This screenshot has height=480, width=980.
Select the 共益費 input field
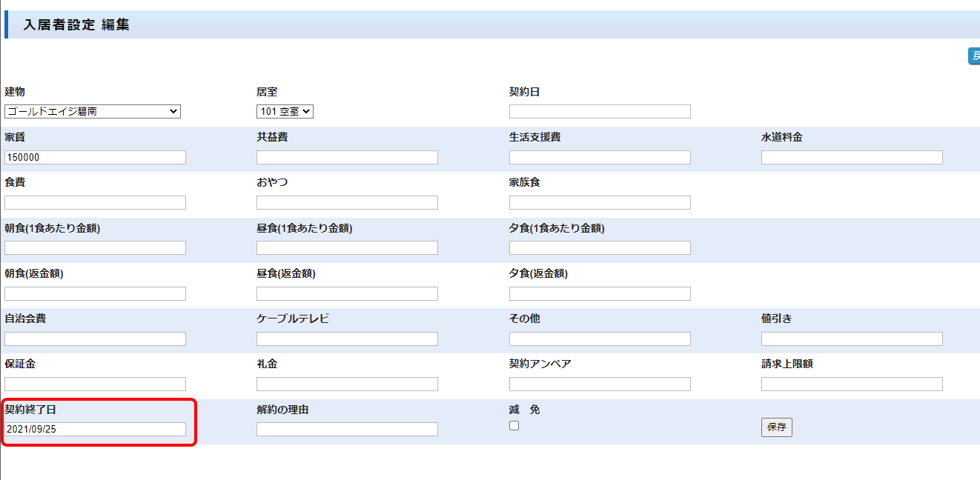[x=347, y=158]
